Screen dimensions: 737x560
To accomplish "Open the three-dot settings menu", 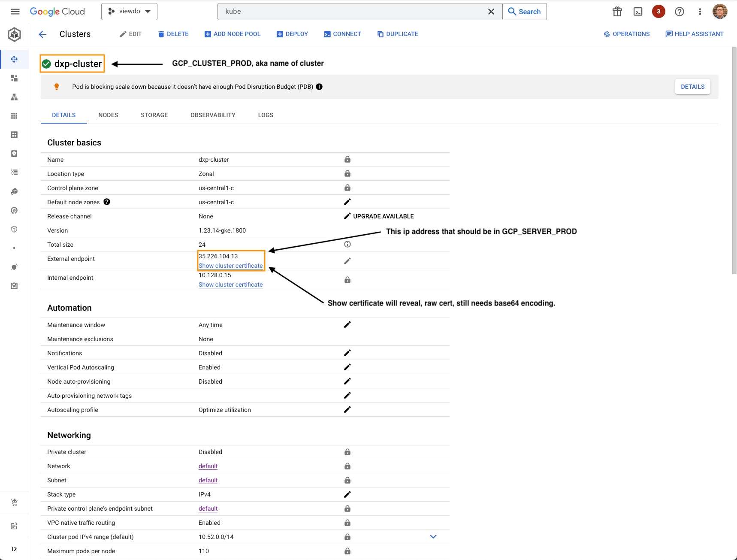I will (700, 12).
